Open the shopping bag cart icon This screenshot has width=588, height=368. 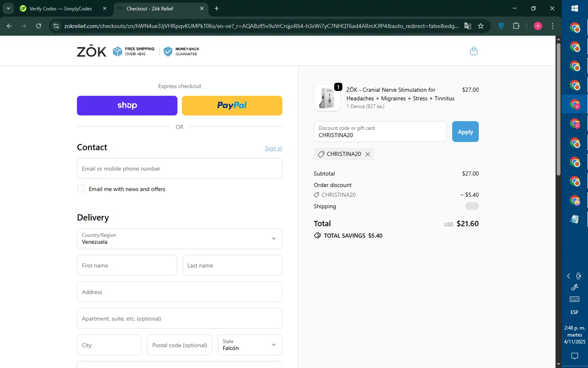pos(474,51)
